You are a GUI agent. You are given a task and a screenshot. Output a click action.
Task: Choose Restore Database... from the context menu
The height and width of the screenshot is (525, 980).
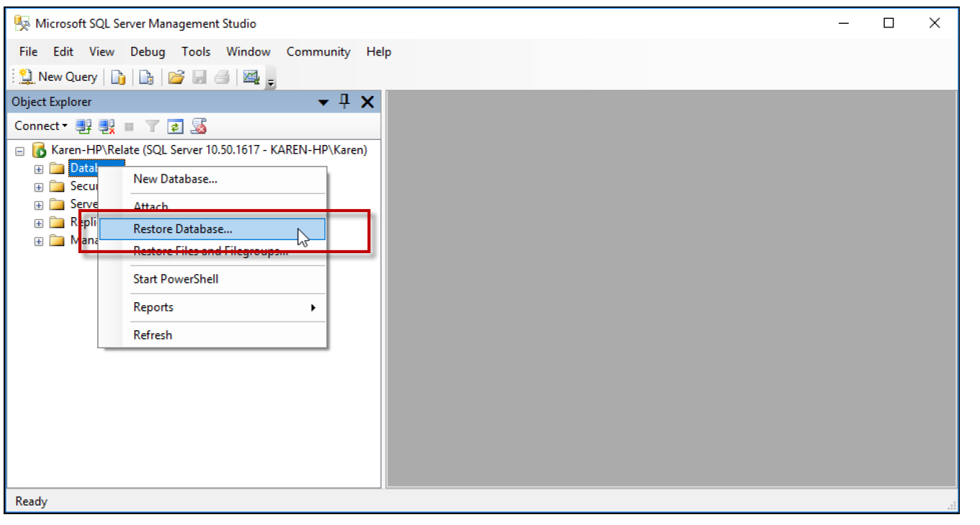(213, 229)
